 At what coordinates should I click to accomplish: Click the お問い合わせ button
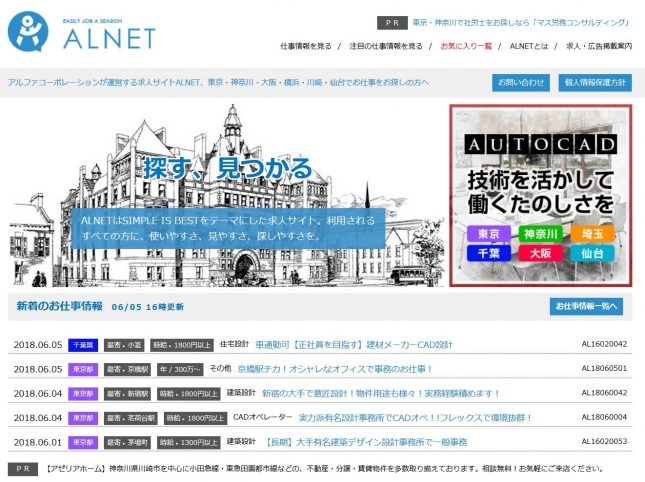point(520,82)
